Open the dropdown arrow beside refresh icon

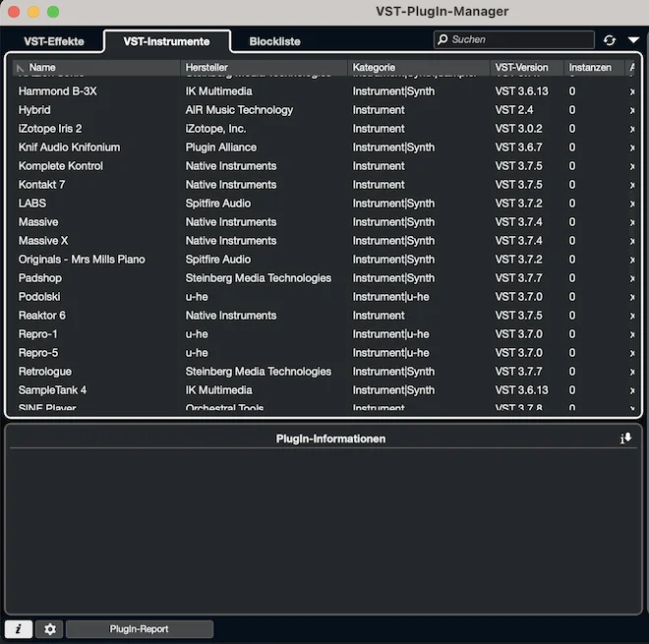[633, 40]
